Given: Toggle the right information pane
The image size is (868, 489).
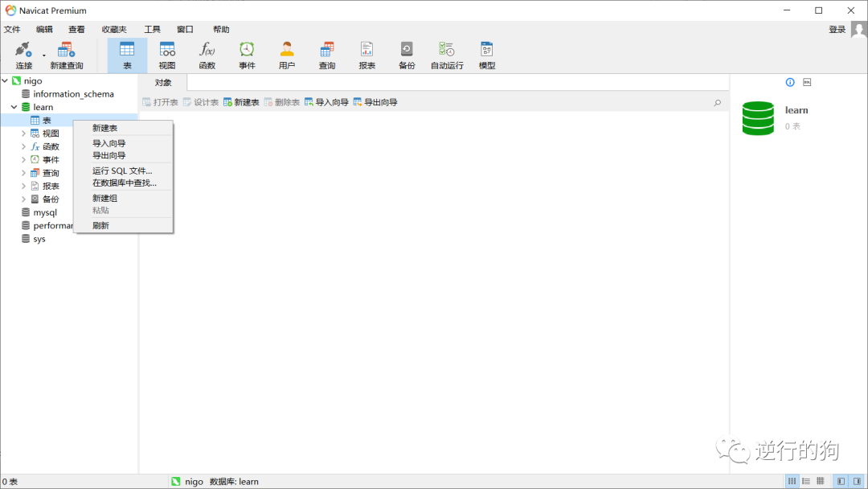Looking at the screenshot, I should point(857,481).
